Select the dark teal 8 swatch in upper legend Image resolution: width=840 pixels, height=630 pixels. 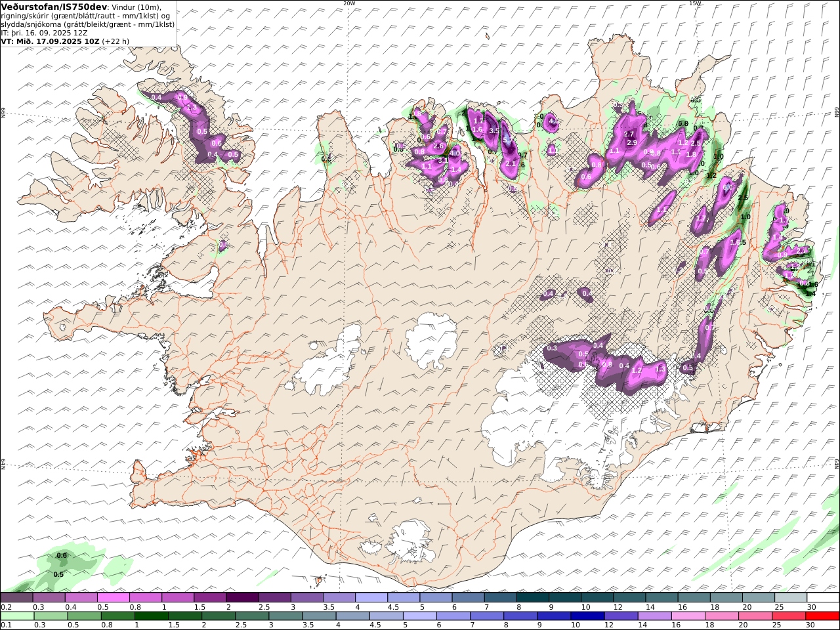click(532, 597)
